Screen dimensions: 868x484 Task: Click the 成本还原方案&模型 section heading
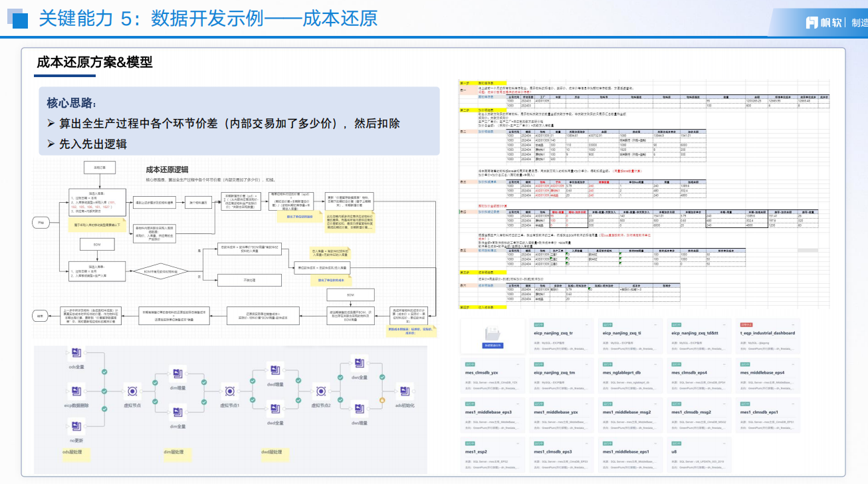[95, 63]
